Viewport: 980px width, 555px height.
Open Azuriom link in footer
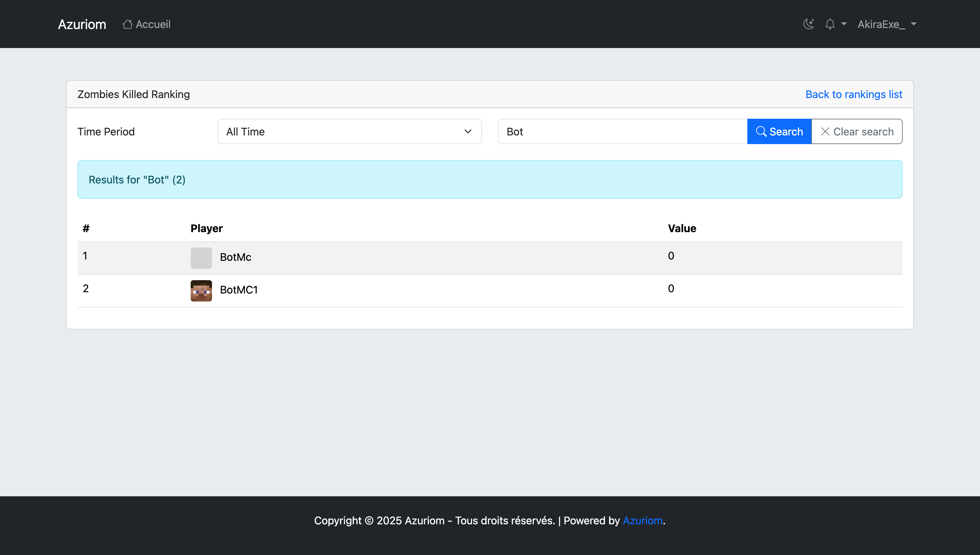[x=643, y=521]
